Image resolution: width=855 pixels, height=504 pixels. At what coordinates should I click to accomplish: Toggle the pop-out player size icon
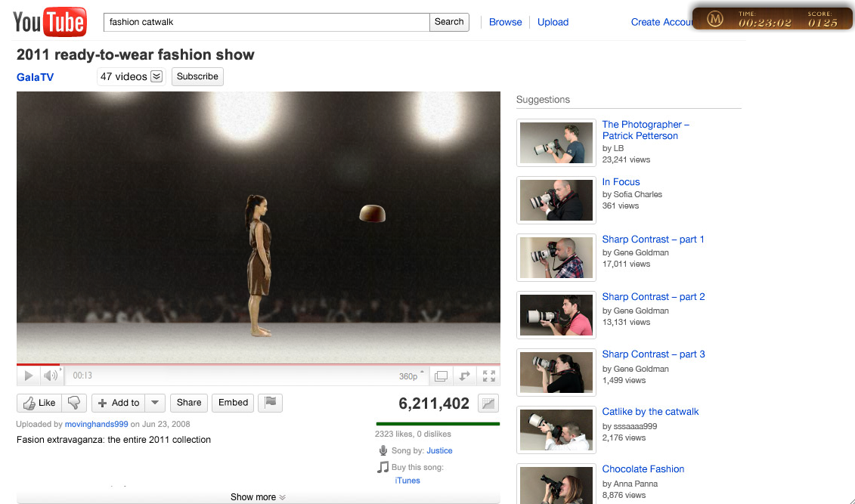point(441,376)
